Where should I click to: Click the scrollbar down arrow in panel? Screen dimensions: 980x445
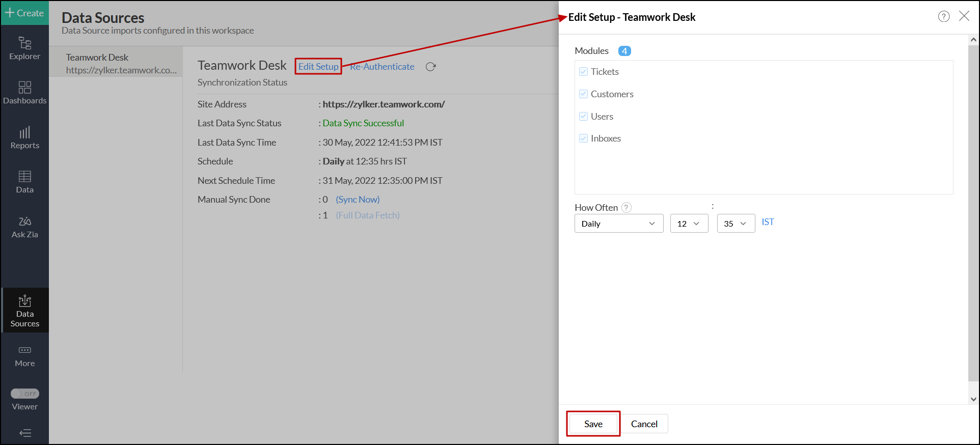click(973, 399)
